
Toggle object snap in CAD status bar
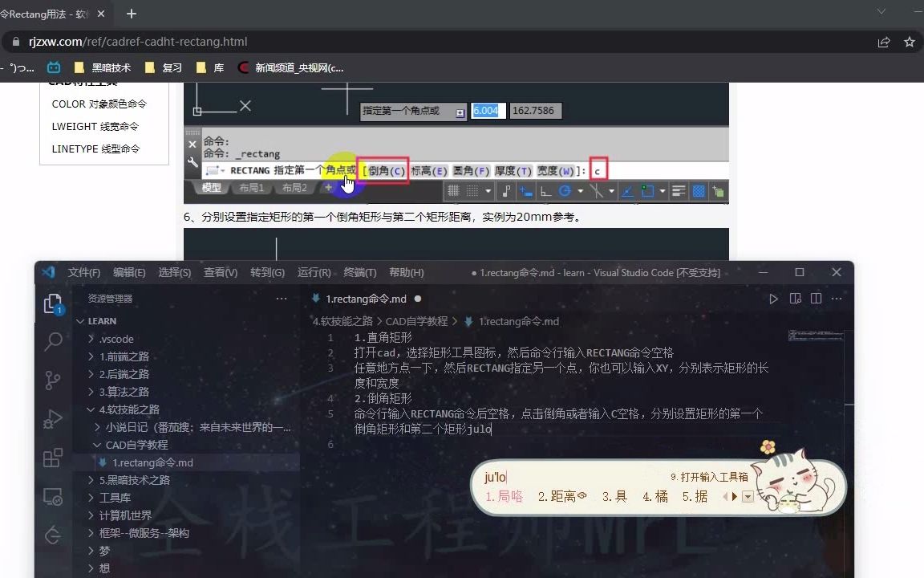tap(597, 190)
